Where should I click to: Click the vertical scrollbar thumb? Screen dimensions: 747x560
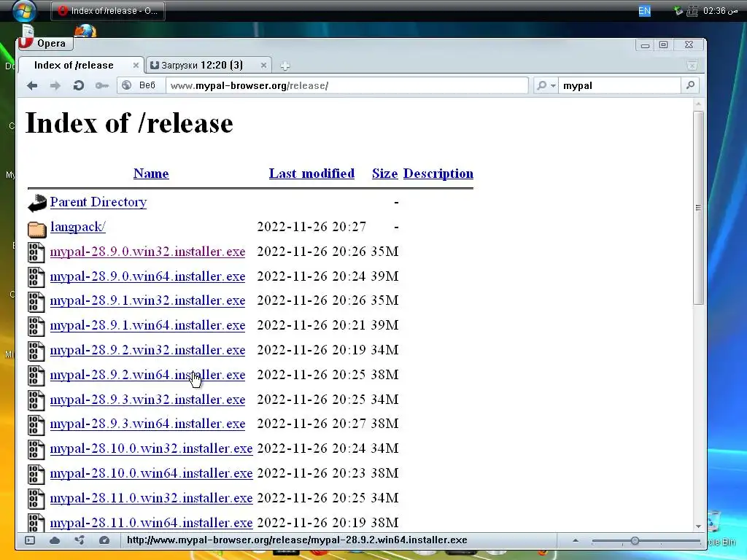[698, 208]
